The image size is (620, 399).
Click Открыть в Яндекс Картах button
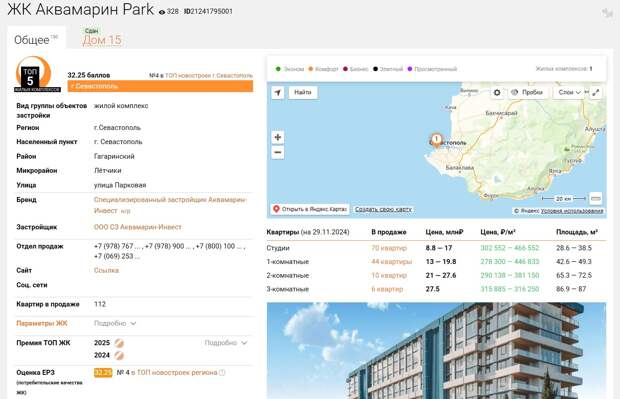[x=310, y=209]
